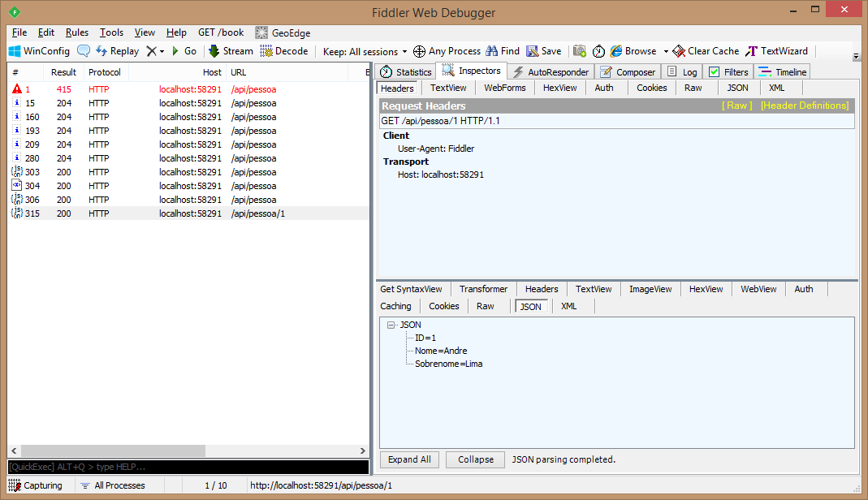Select the Transformer response tab

pos(483,289)
